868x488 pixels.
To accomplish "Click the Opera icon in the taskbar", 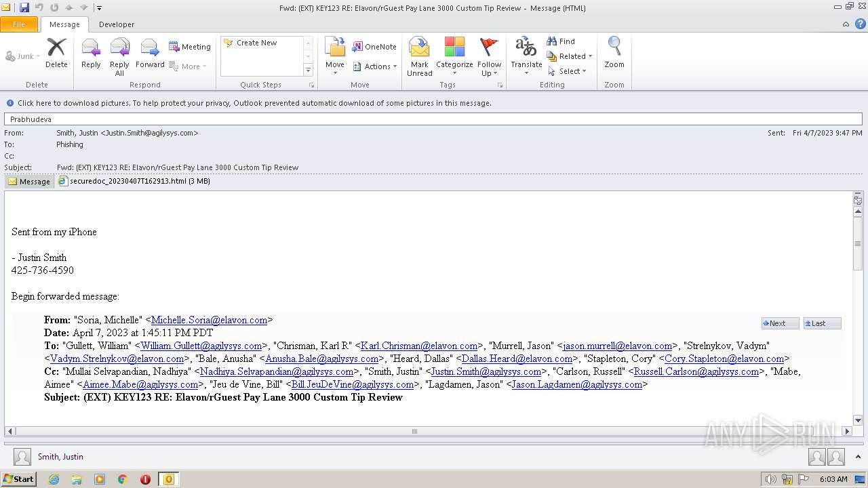I will (x=145, y=479).
